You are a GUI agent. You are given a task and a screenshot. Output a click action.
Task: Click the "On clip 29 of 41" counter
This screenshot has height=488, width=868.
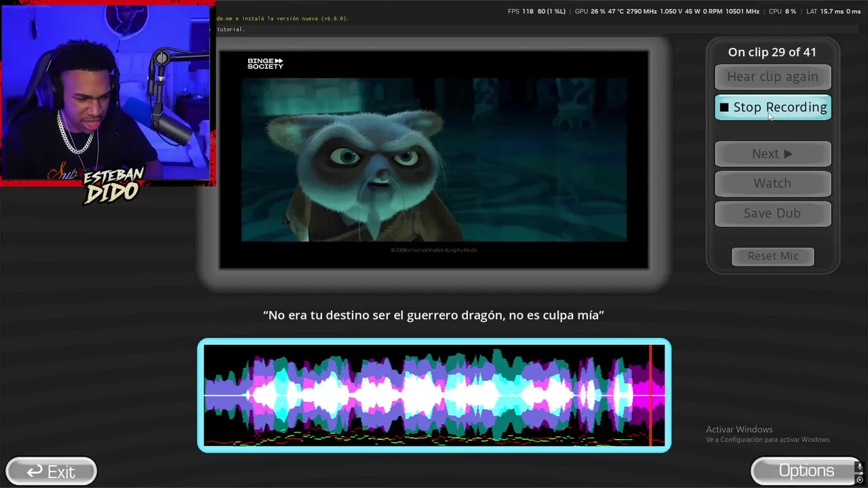772,52
